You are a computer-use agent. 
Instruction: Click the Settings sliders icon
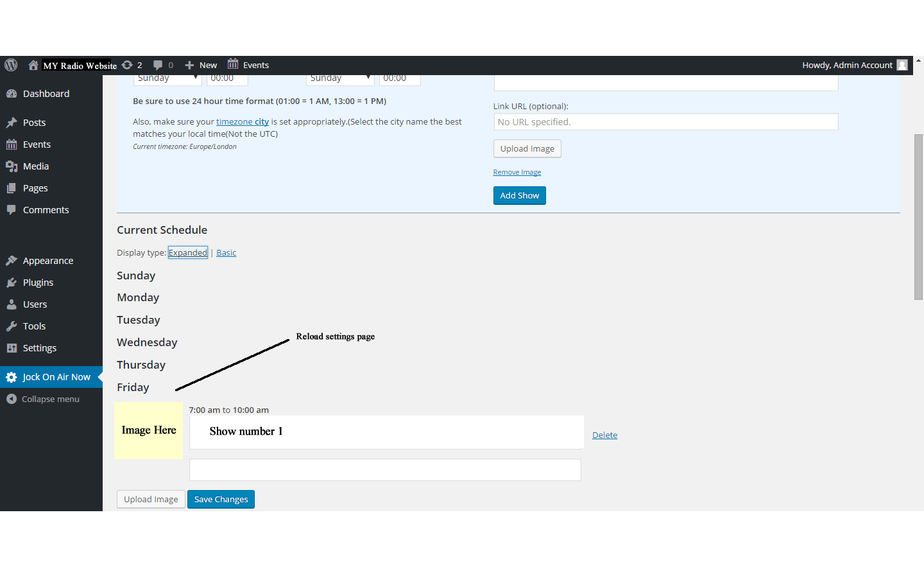coord(12,348)
